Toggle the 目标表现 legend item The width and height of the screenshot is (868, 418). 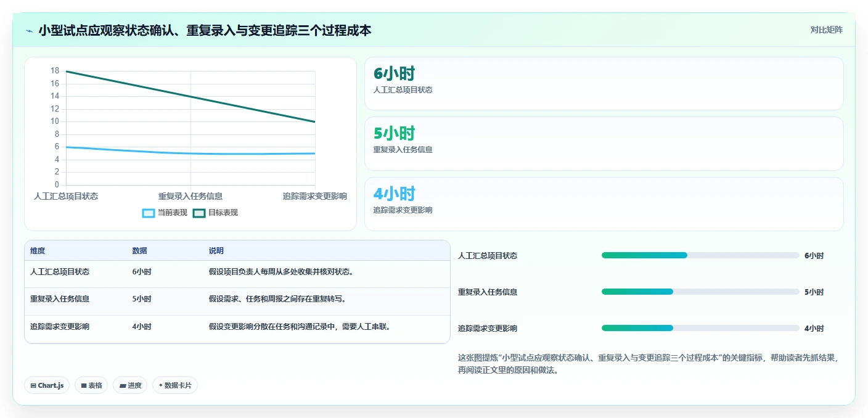click(215, 213)
